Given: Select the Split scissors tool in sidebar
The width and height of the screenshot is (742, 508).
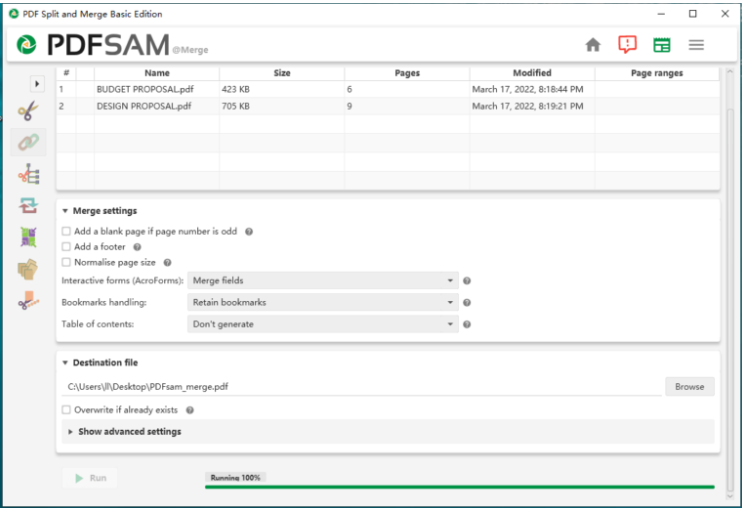Looking at the screenshot, I should [28, 111].
